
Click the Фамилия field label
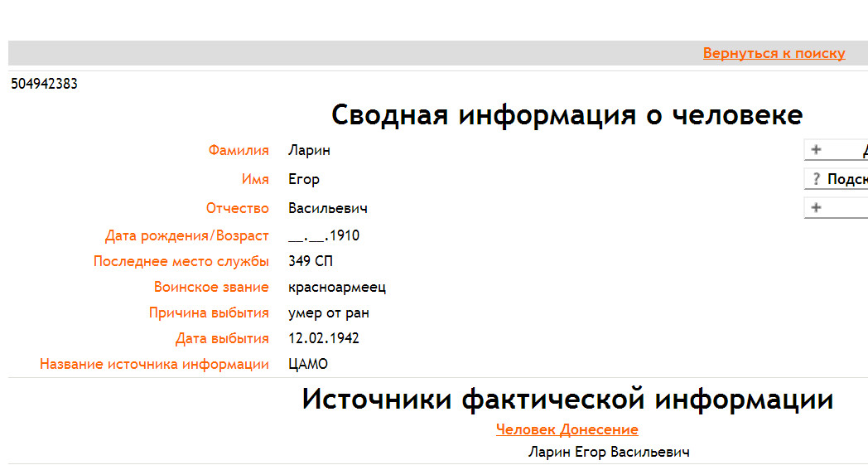click(x=239, y=151)
